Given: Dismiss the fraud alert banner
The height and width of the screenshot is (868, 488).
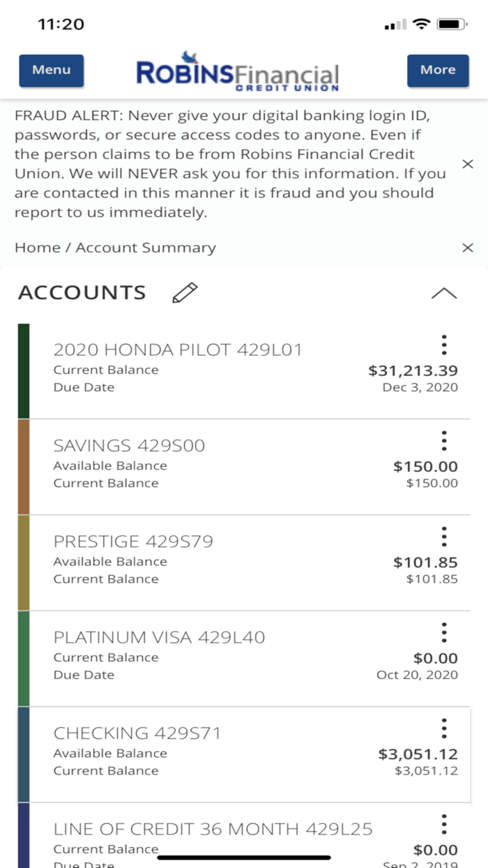Looking at the screenshot, I should coord(468,164).
